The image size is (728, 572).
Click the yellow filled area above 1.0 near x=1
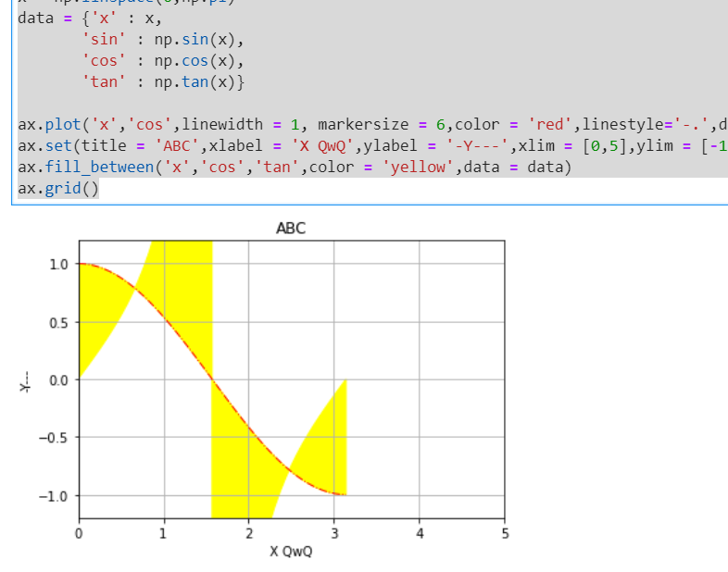tap(181, 252)
